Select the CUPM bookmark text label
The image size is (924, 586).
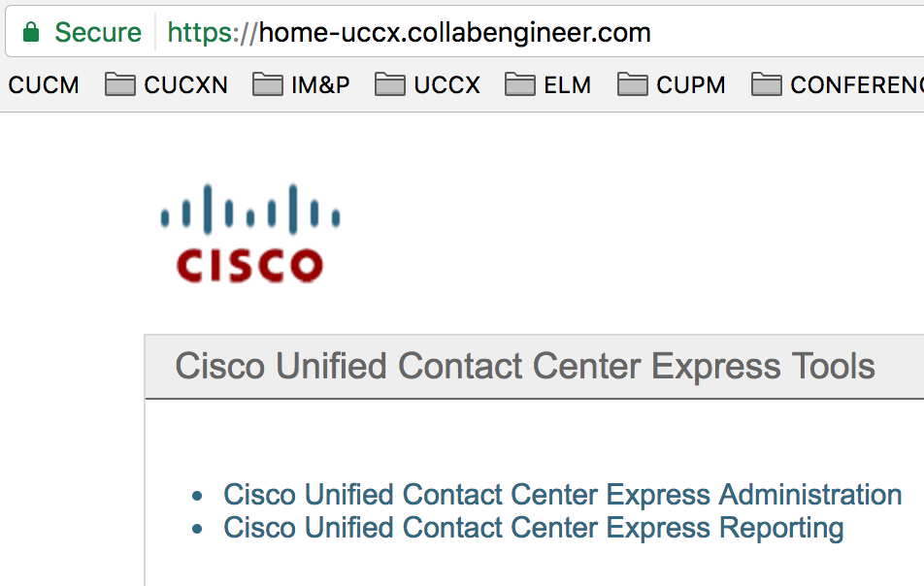(x=690, y=85)
